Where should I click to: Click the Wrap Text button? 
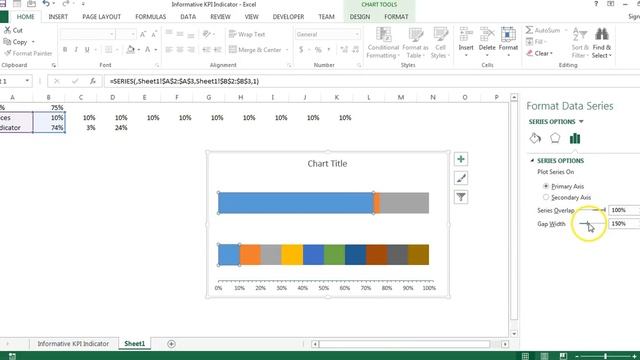247,34
